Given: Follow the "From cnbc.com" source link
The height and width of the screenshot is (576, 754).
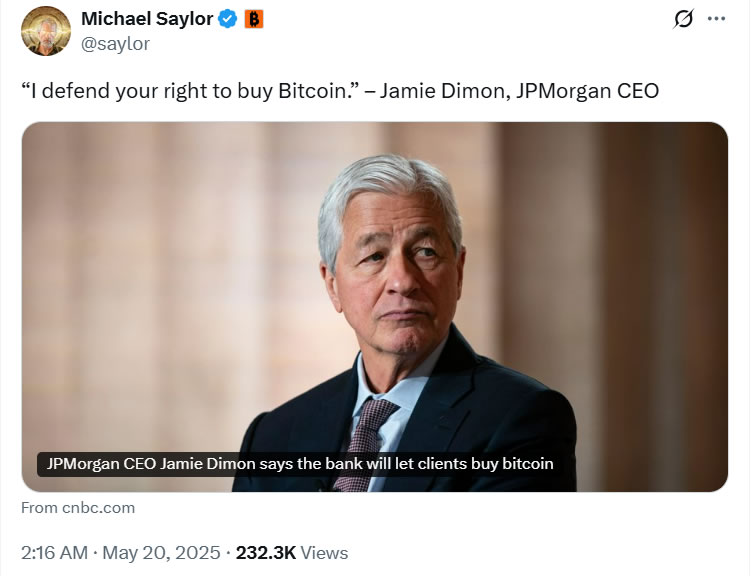Looking at the screenshot, I should (78, 508).
